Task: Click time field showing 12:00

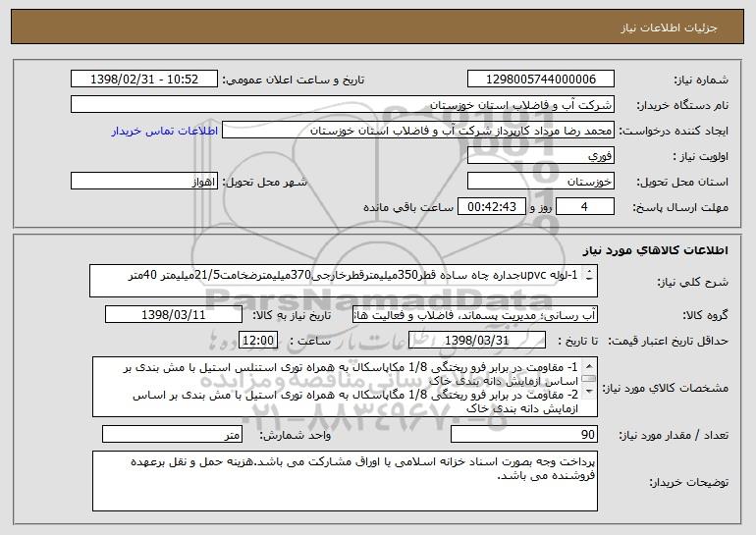Action: point(258,341)
